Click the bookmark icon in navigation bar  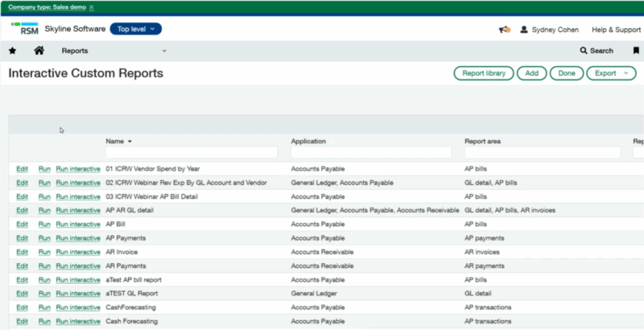coord(636,51)
